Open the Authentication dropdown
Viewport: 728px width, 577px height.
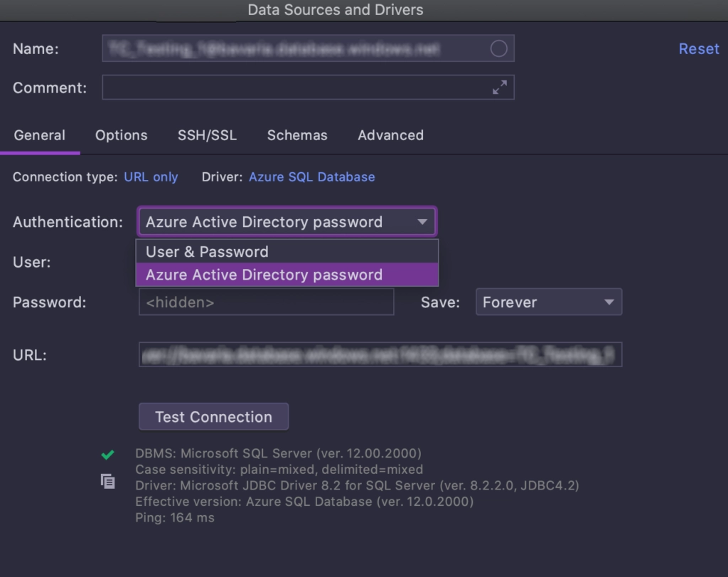287,221
